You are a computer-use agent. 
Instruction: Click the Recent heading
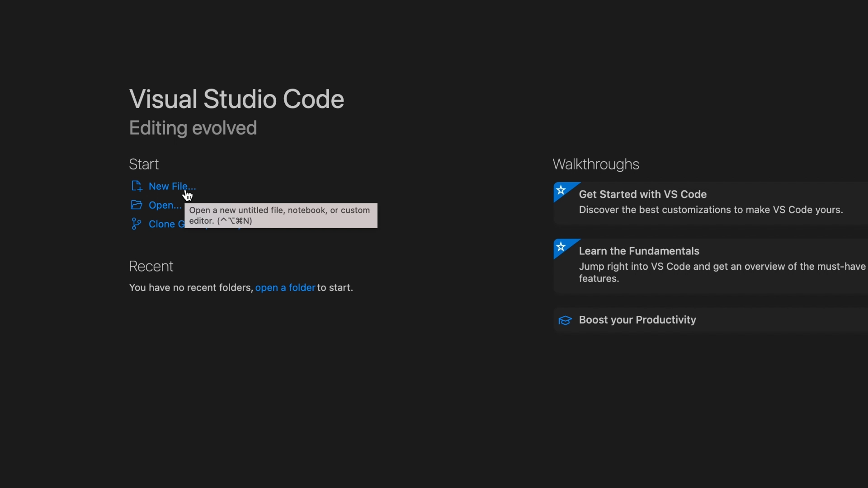point(151,267)
